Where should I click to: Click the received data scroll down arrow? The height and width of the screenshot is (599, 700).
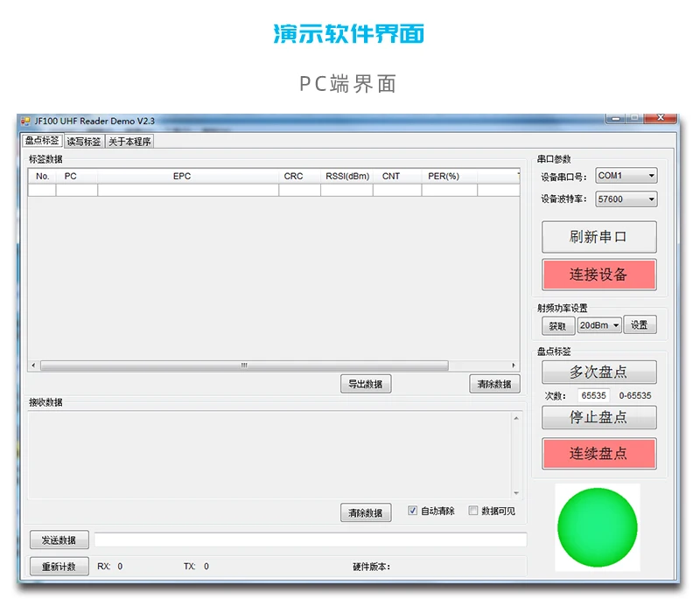(516, 493)
